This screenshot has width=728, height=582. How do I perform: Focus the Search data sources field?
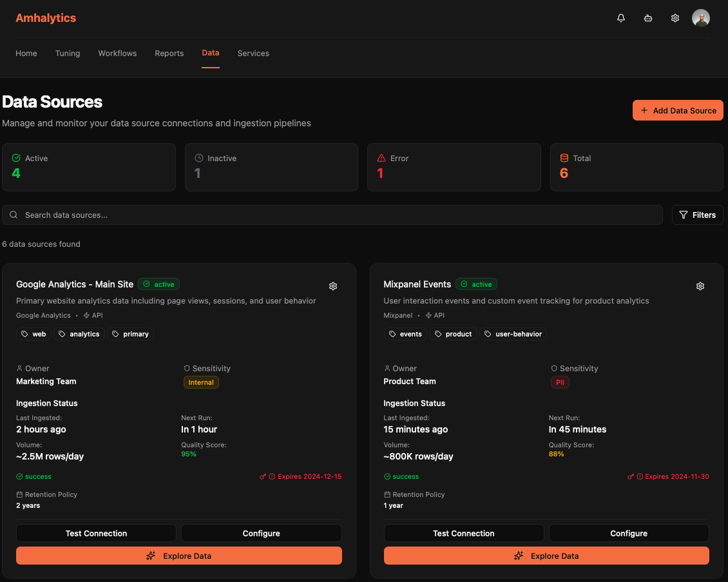[x=332, y=215]
